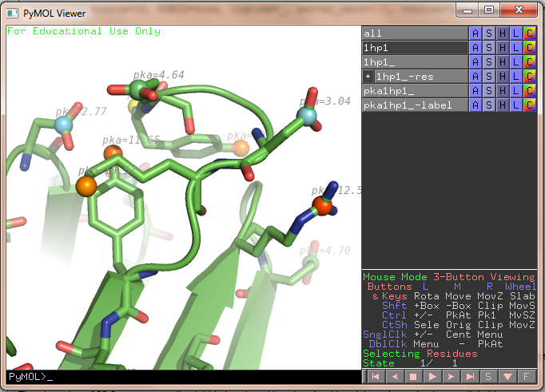Image resolution: width=545 pixels, height=392 pixels.
Task: Open the Action menu for 1hp1
Action: point(475,48)
